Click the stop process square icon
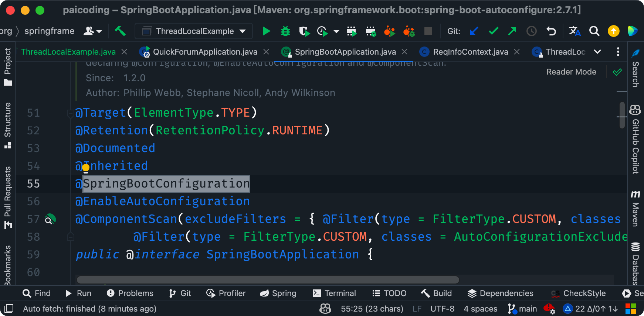 point(428,31)
